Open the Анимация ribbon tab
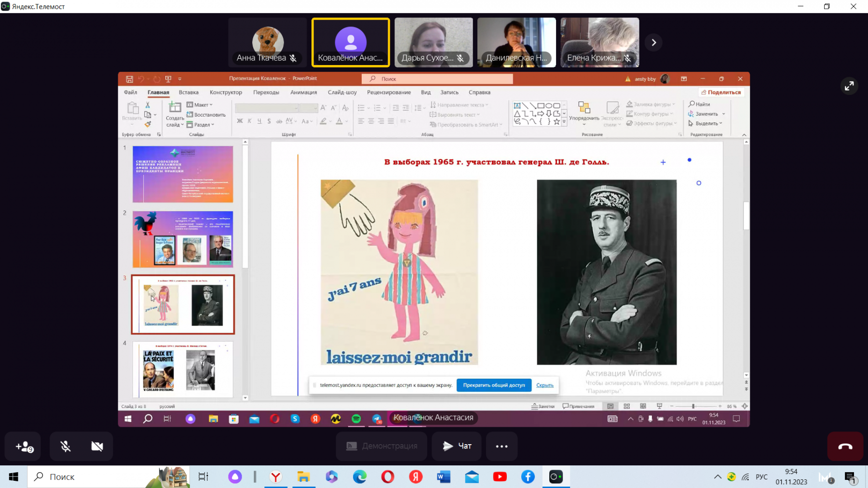This screenshot has height=488, width=868. click(x=304, y=92)
